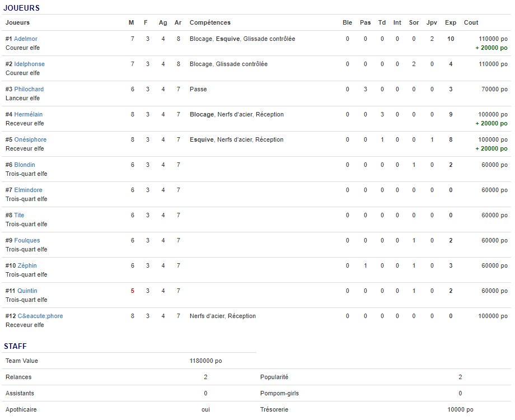Click Quintin's red movement value 5

133,291
